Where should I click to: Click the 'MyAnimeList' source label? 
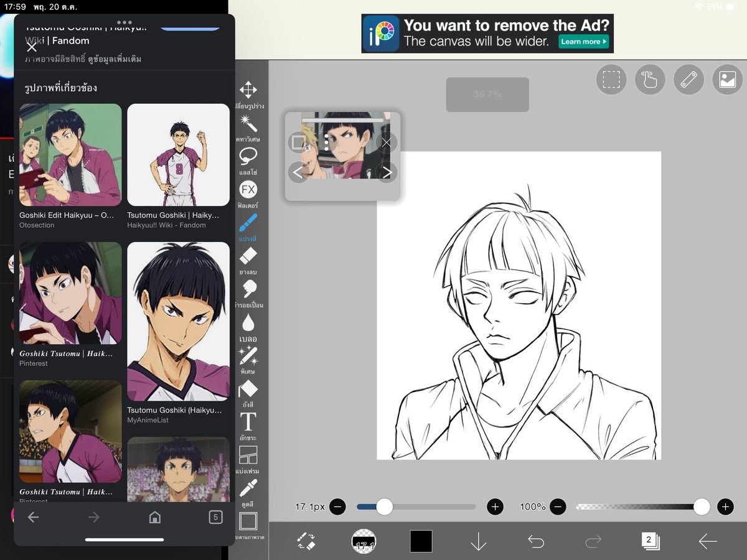click(147, 420)
